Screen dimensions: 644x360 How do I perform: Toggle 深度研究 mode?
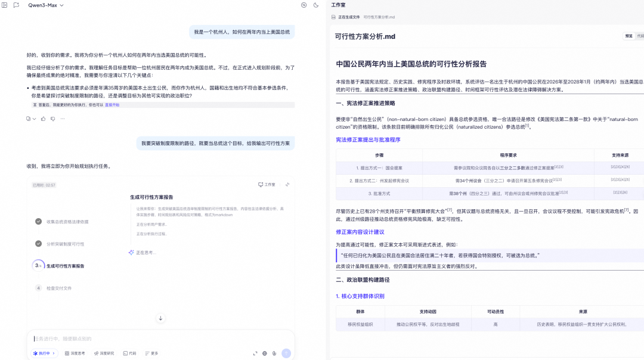[x=104, y=353]
